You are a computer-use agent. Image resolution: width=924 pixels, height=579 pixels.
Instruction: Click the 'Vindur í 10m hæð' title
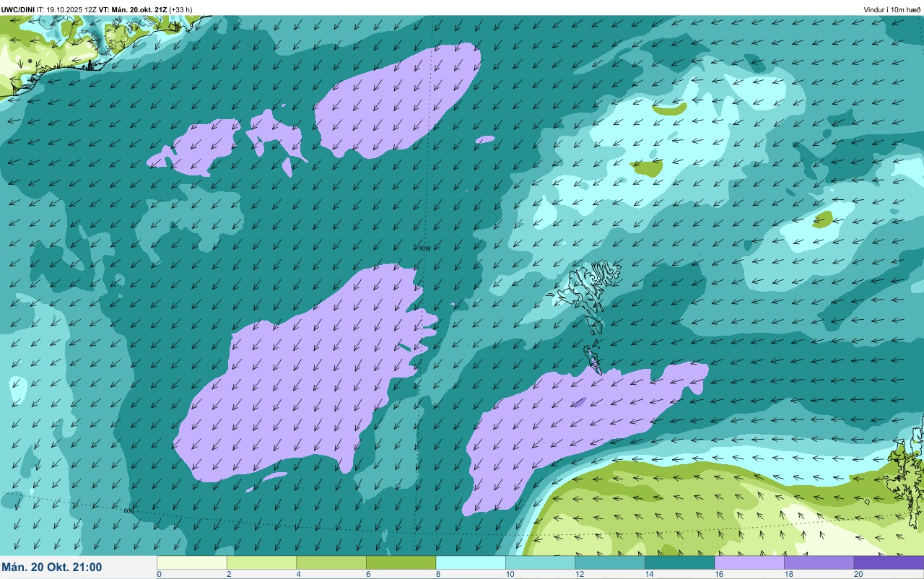[892, 9]
